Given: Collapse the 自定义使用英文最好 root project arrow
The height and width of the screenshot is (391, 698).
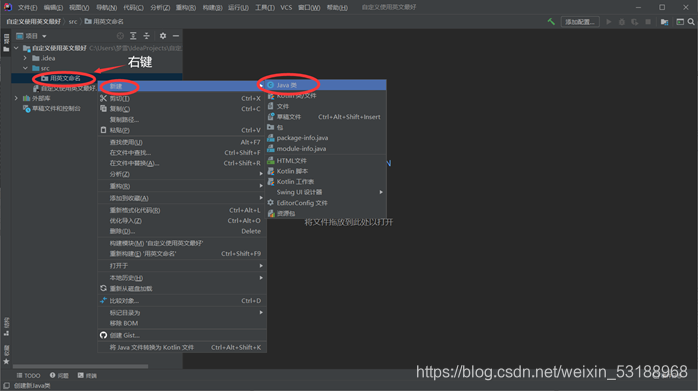Looking at the screenshot, I should click(x=16, y=48).
